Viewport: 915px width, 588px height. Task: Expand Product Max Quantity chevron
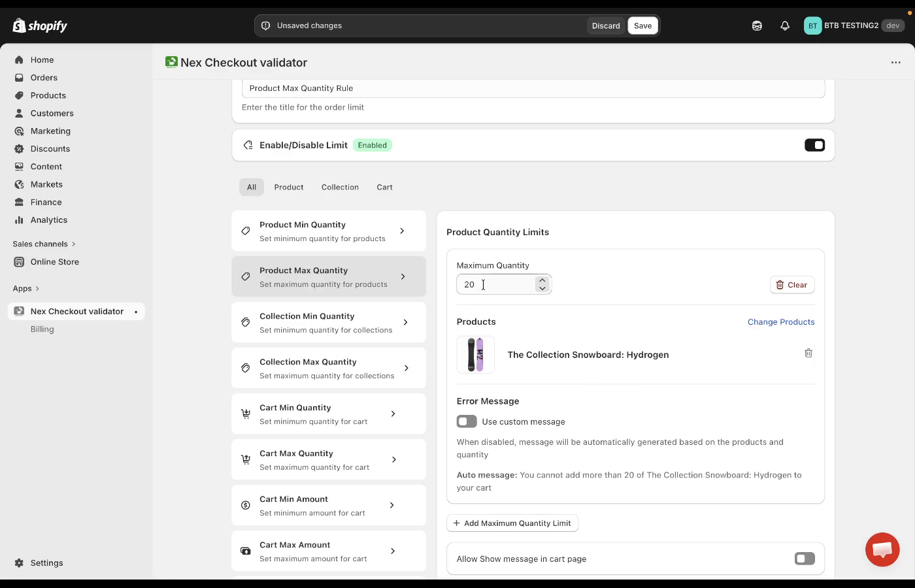click(x=403, y=276)
